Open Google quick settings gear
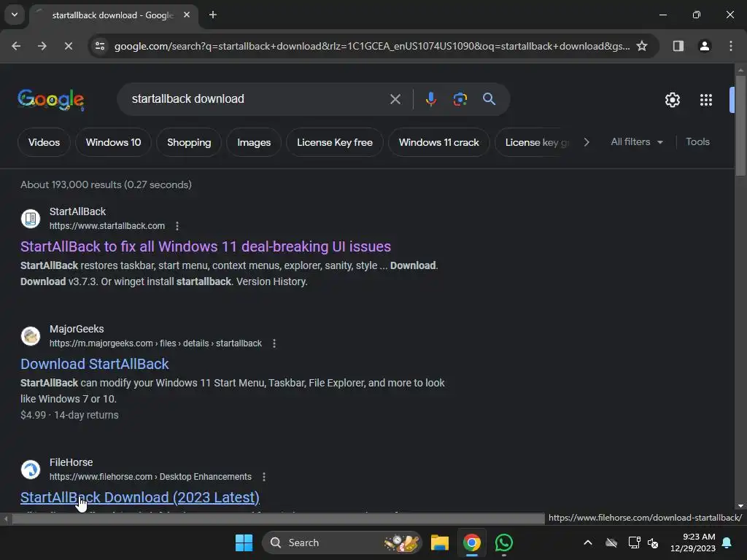Image resolution: width=747 pixels, height=560 pixels. pyautogui.click(x=672, y=100)
